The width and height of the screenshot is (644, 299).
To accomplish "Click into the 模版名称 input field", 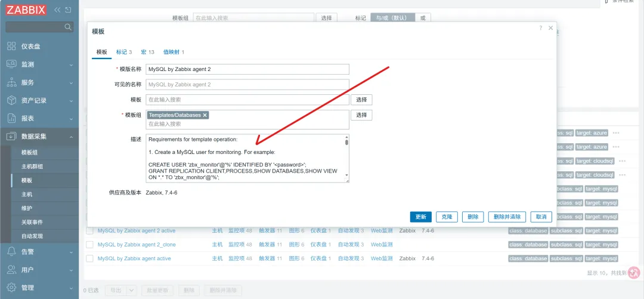I will click(247, 69).
